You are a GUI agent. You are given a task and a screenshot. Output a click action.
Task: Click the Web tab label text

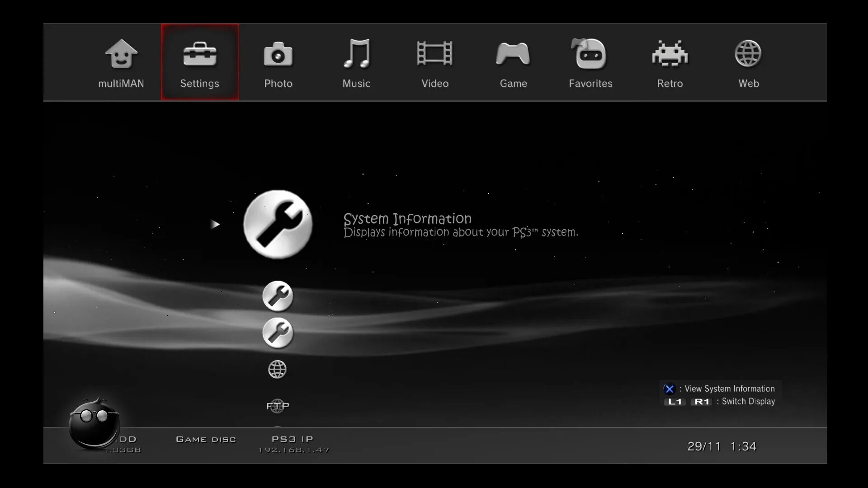749,84
